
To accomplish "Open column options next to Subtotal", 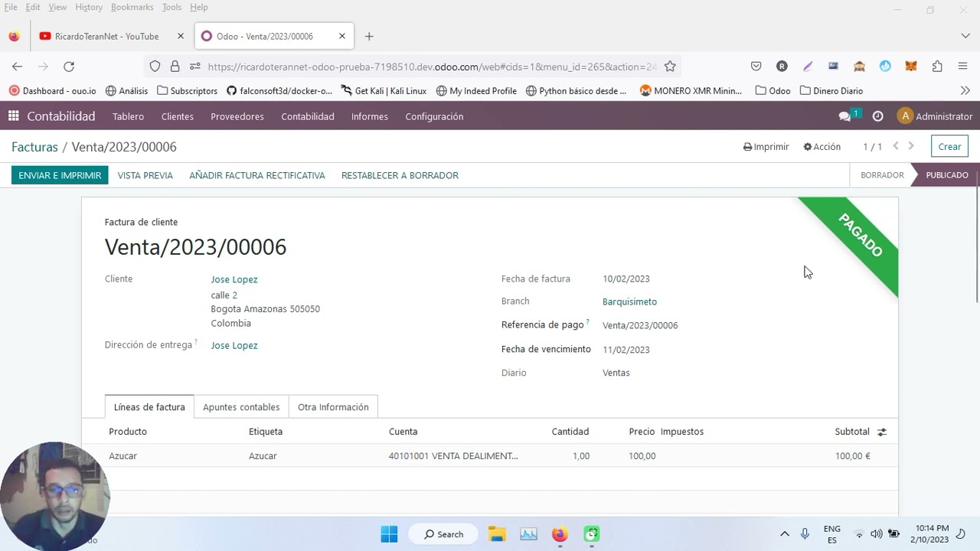I will coord(882,432).
